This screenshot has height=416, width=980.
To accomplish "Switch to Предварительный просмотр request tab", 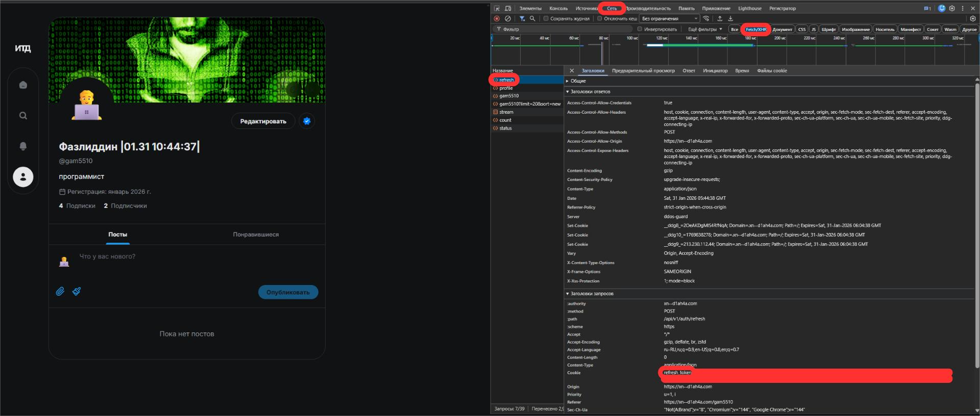I will point(643,70).
